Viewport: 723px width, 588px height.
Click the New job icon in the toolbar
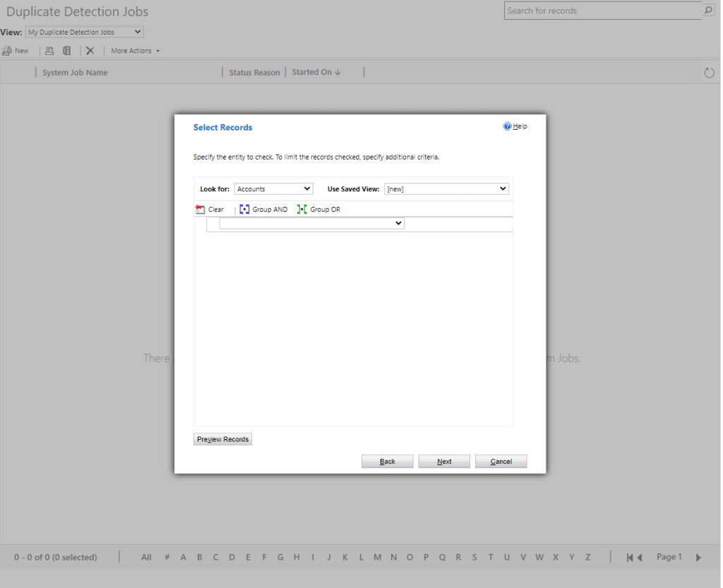coord(7,51)
